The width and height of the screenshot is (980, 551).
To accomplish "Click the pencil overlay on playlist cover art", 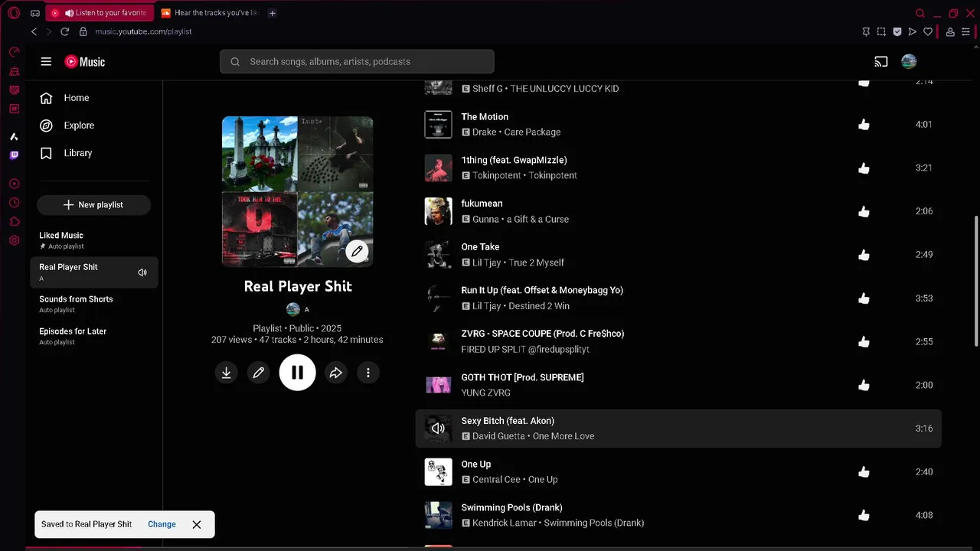I will (x=357, y=251).
